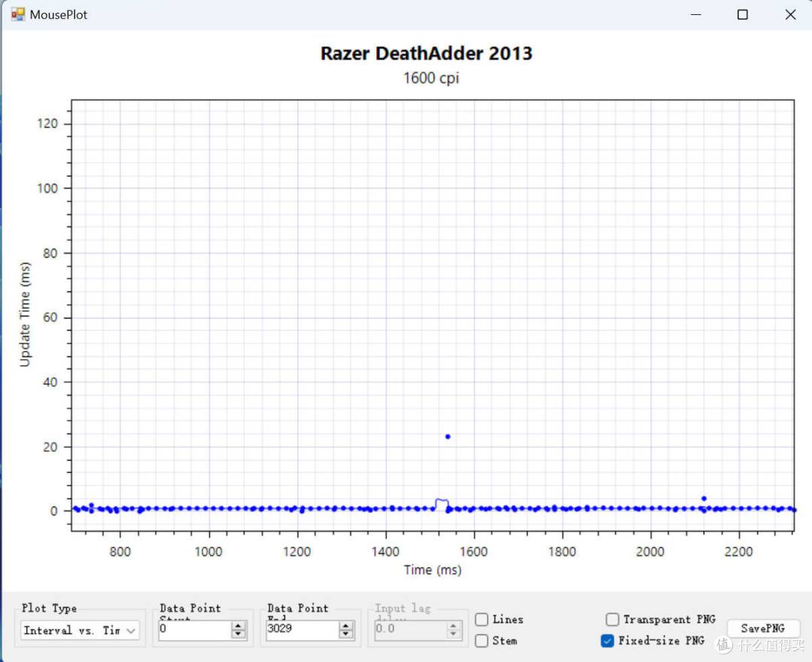812x662 pixels.
Task: Click the outlier data point near 23 ms
Action: click(448, 437)
